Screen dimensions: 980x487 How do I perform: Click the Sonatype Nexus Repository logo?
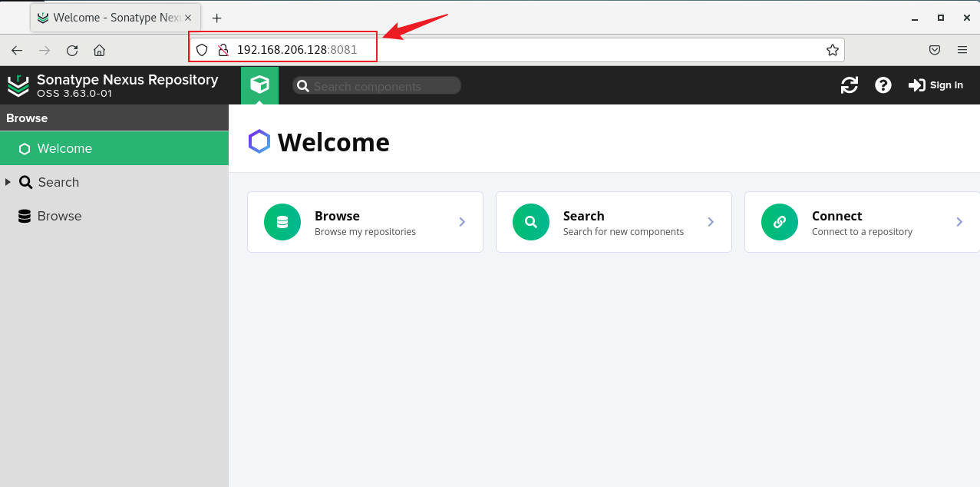18,85
